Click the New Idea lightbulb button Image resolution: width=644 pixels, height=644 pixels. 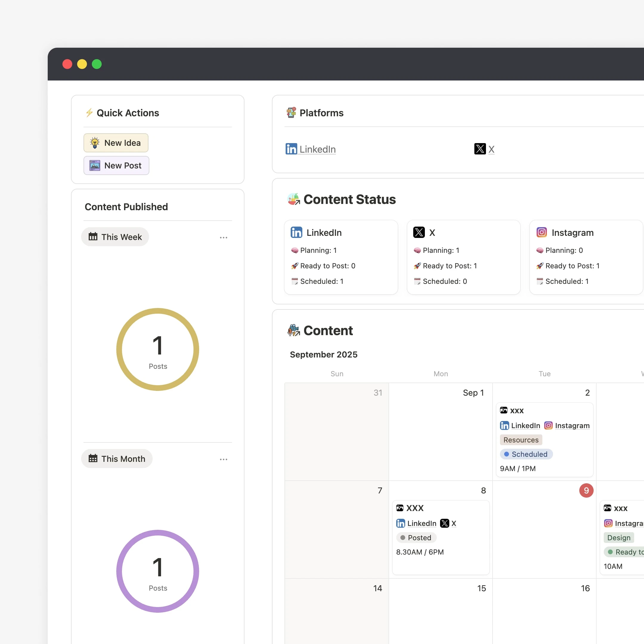point(116,143)
